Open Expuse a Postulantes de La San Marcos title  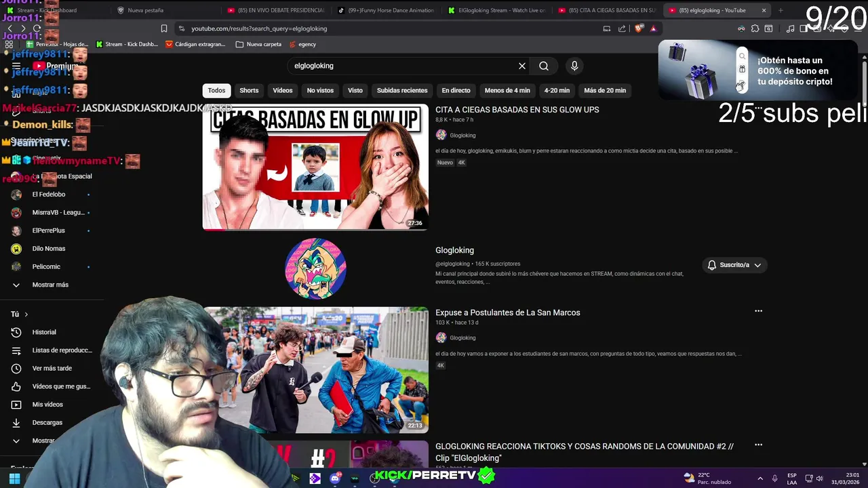(507, 312)
